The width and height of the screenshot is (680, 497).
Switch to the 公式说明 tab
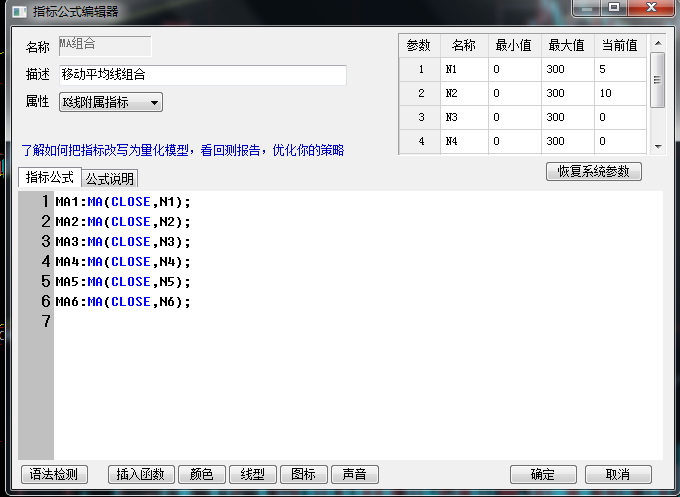110,179
